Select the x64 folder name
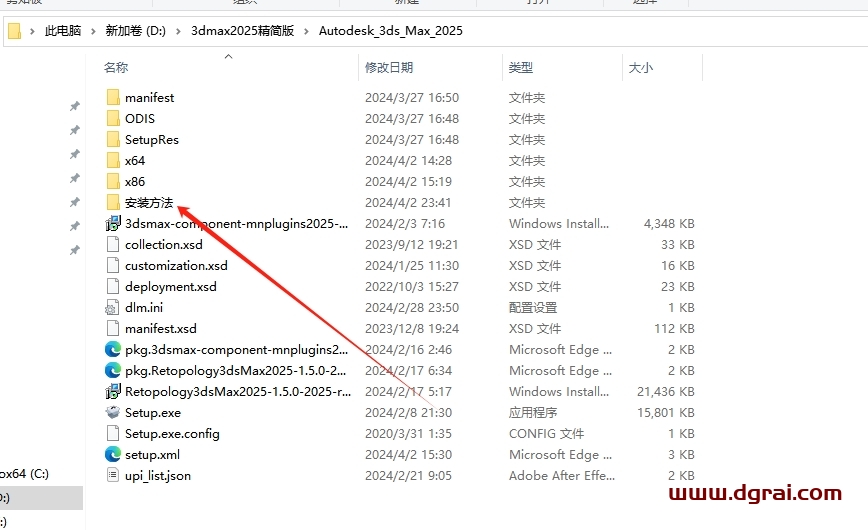 tap(135, 161)
